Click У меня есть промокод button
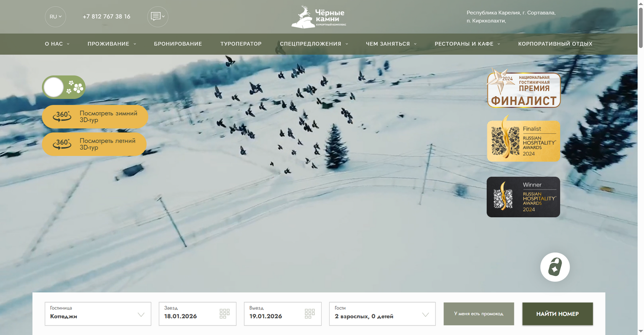The width and height of the screenshot is (644, 335). 479,314
